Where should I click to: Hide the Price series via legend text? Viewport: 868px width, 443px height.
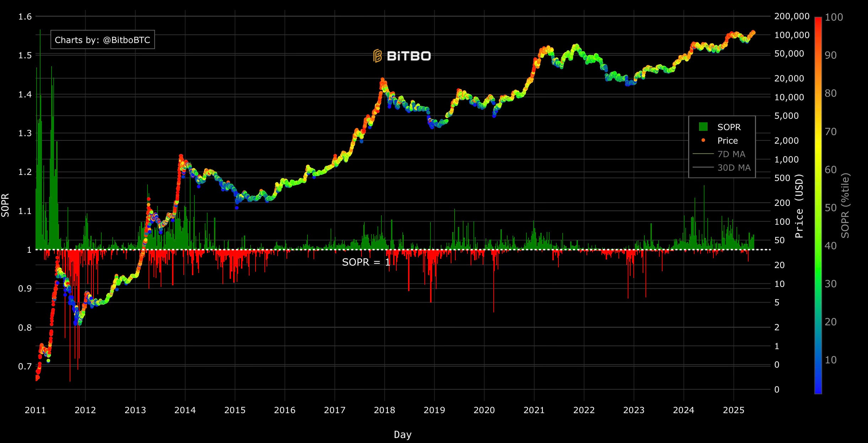tap(727, 140)
